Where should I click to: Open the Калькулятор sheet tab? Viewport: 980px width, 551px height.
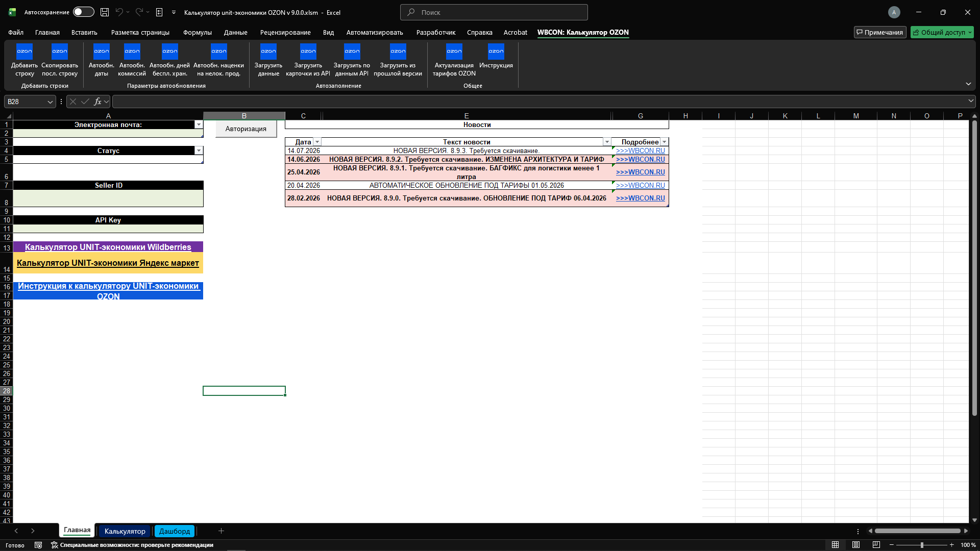(125, 531)
